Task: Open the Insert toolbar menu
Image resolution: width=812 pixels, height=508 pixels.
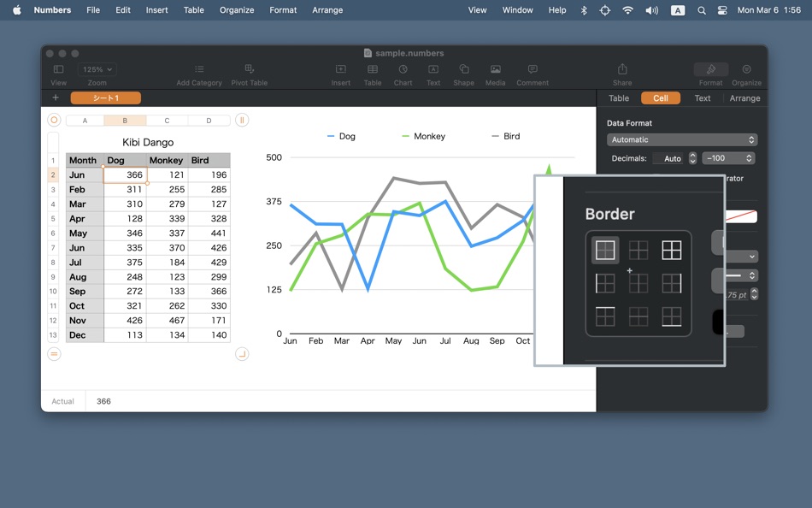Action: click(x=341, y=69)
